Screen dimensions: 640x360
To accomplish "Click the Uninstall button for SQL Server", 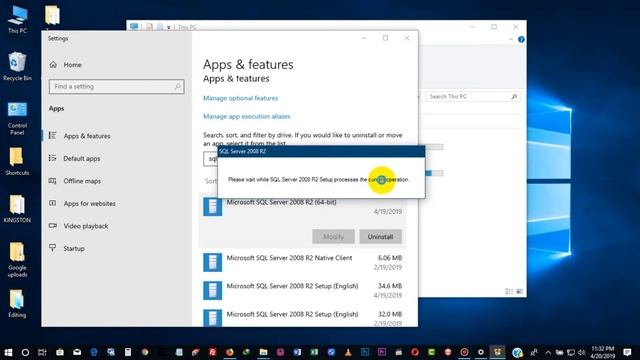I will 380,236.
